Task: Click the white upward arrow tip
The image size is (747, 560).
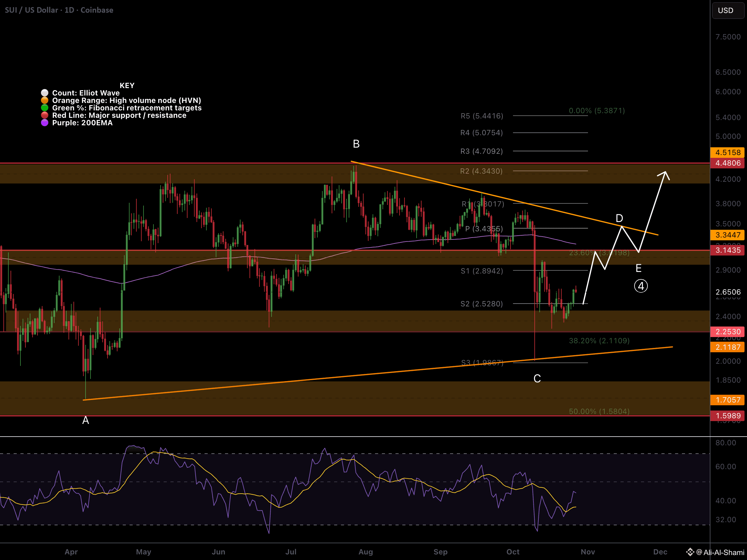Action: click(x=665, y=173)
